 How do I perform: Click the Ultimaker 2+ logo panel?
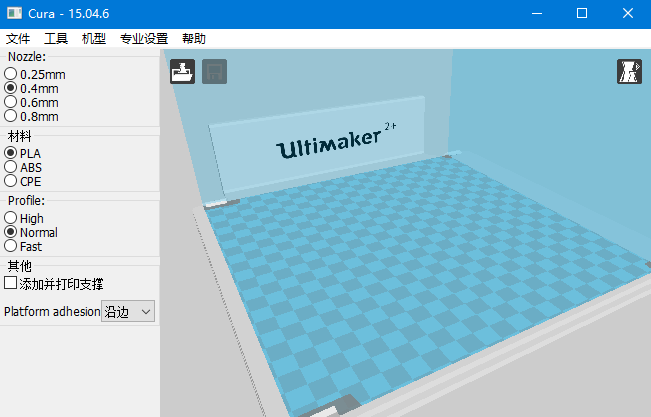coord(320,145)
